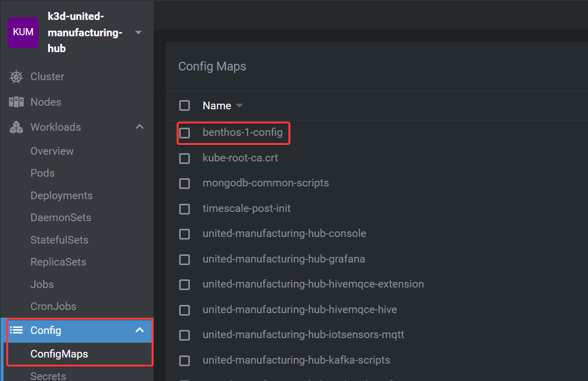Open kube-root-ca.crt config map
The image size is (588, 381).
pyautogui.click(x=240, y=158)
